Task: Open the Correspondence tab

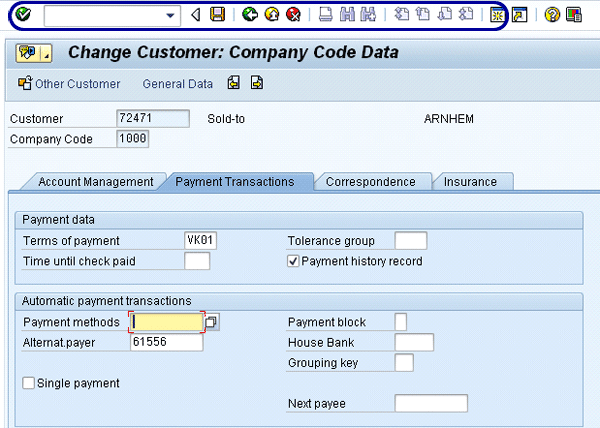Action: pyautogui.click(x=370, y=182)
